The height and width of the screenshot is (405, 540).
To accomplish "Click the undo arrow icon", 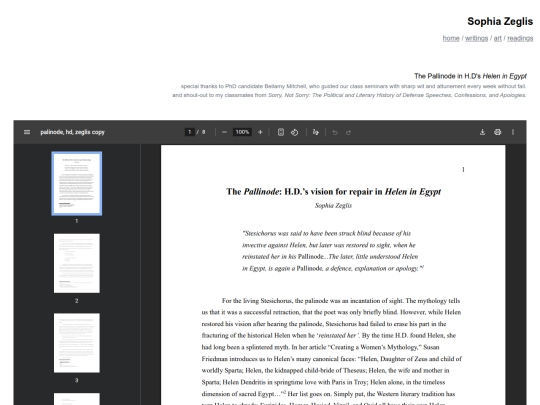I will point(335,132).
